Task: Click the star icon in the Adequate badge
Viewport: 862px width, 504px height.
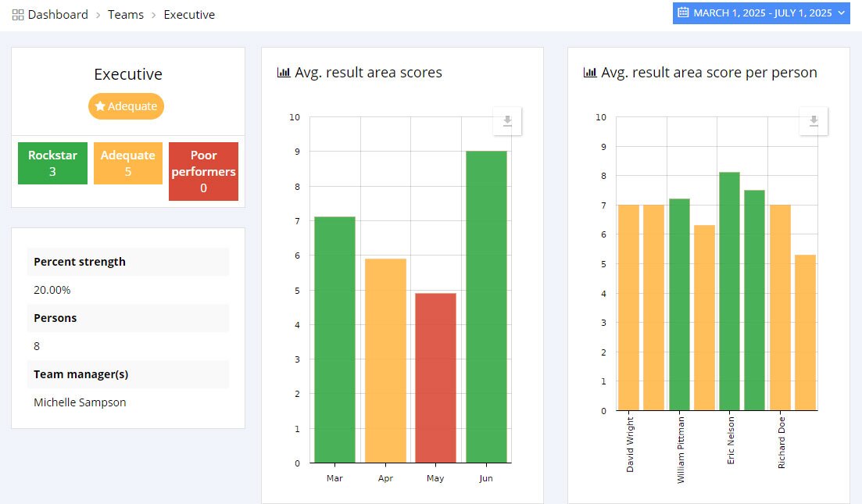Action: [99, 106]
